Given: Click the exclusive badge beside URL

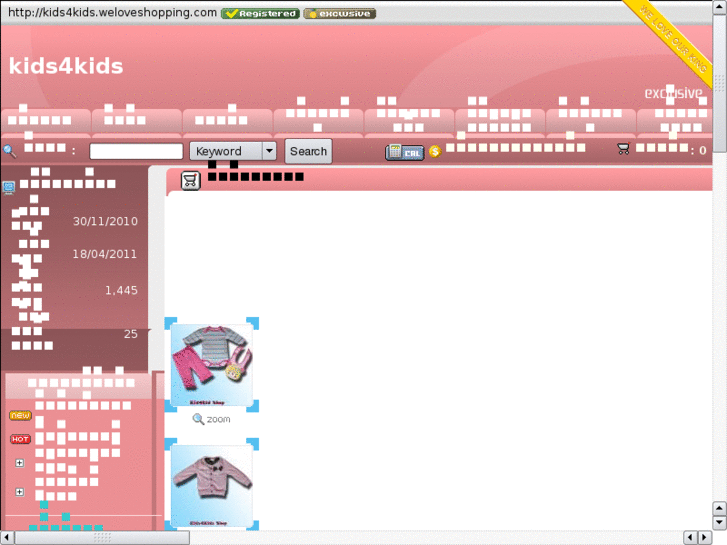Looking at the screenshot, I should tap(340, 13).
